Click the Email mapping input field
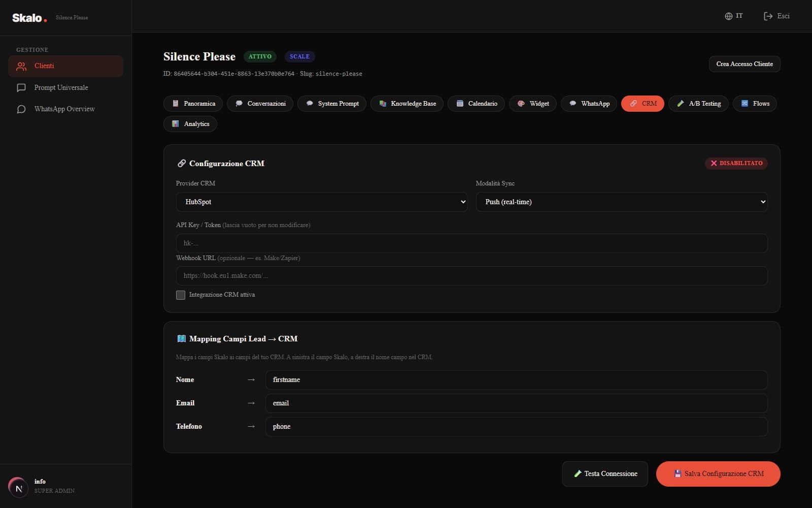The height and width of the screenshot is (508, 812). [x=516, y=403]
